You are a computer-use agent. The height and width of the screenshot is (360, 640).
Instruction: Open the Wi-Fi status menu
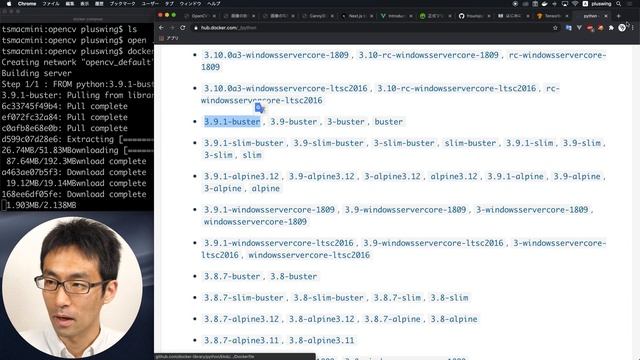575,4
